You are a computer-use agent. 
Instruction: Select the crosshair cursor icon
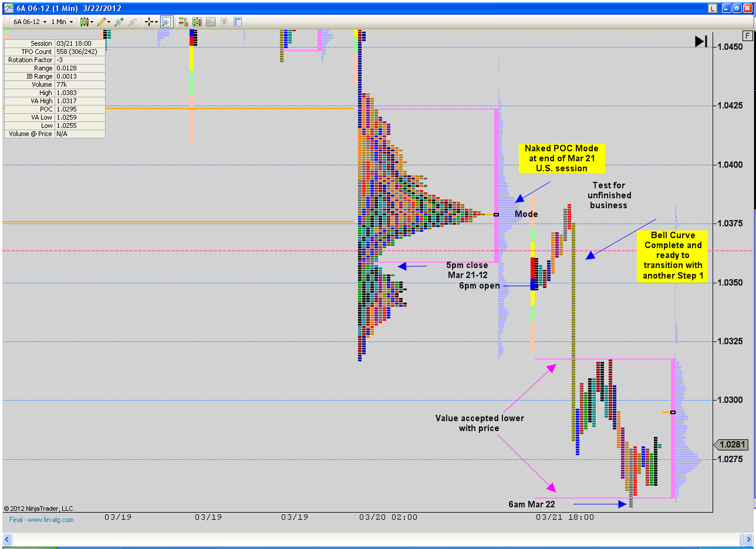[x=149, y=22]
